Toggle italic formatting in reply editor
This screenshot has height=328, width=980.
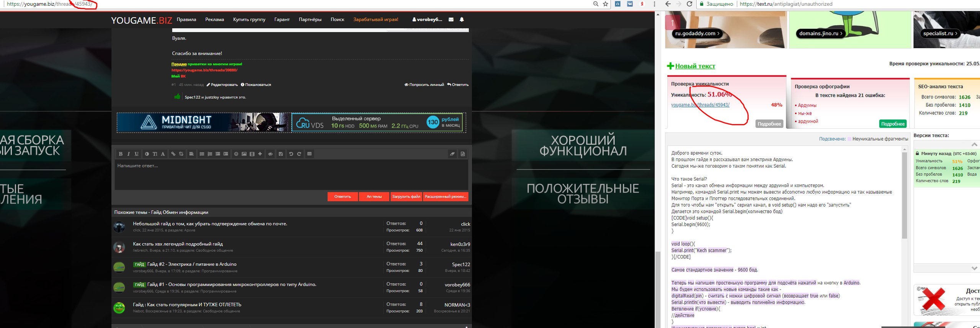point(129,154)
